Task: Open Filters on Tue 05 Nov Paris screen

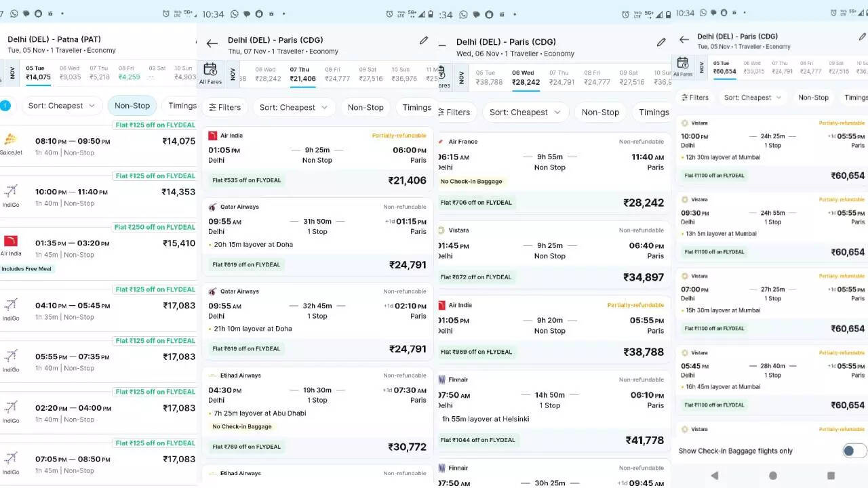Action: [x=694, y=98]
